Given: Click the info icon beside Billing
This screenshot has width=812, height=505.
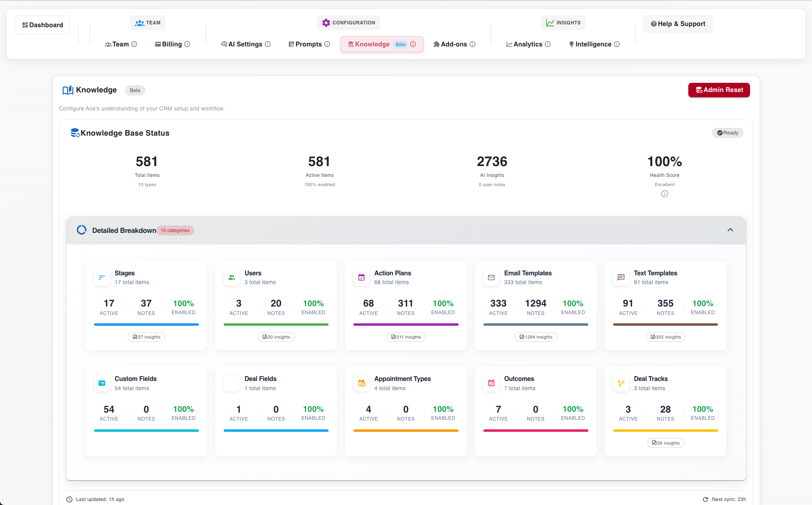Looking at the screenshot, I should 187,44.
